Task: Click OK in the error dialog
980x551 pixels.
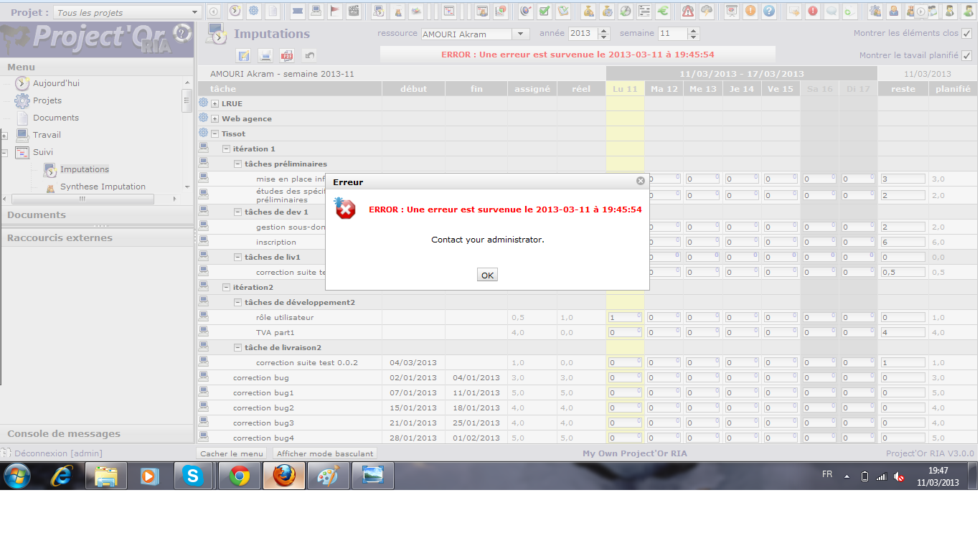Action: pyautogui.click(x=487, y=275)
